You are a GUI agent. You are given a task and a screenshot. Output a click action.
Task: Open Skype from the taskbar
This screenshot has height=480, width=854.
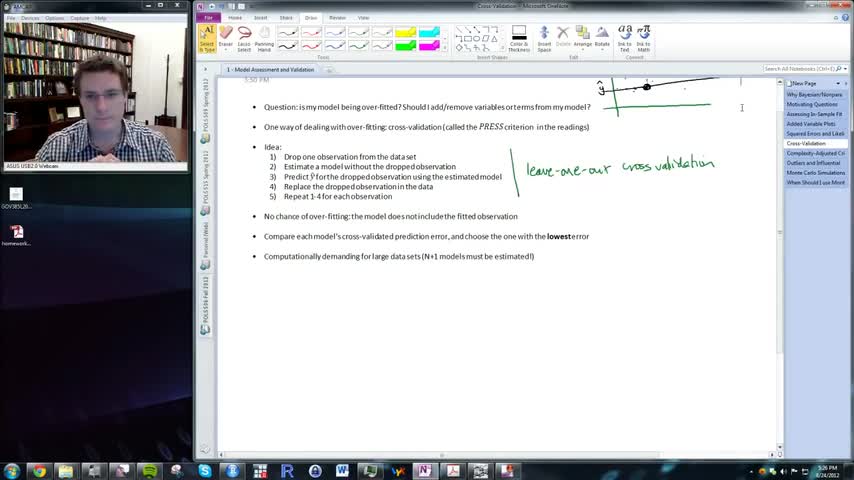(x=205, y=471)
